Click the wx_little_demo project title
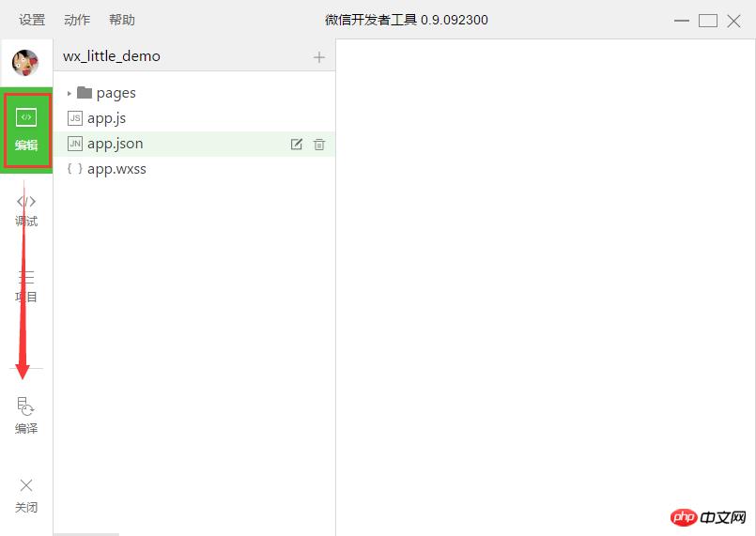The image size is (756, 536). pos(112,56)
